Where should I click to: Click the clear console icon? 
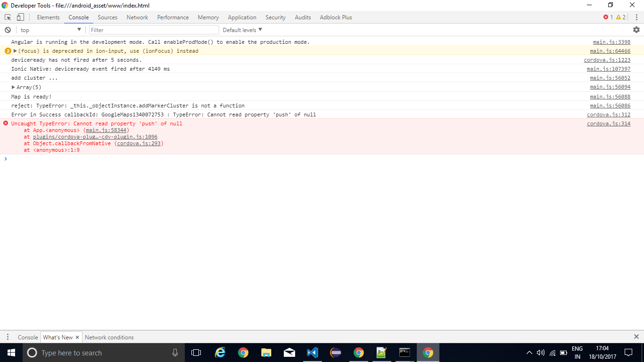click(8, 30)
